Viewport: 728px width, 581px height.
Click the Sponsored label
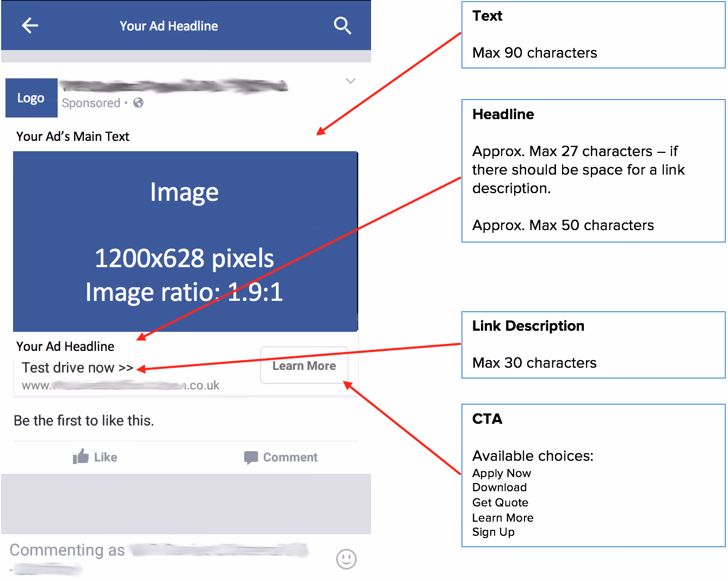pos(91,103)
